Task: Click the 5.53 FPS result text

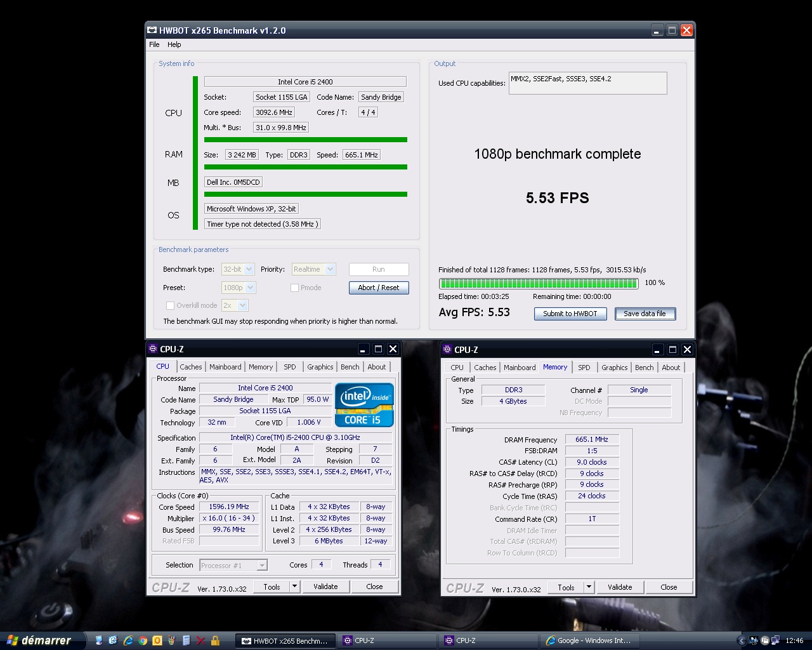Action: click(557, 198)
